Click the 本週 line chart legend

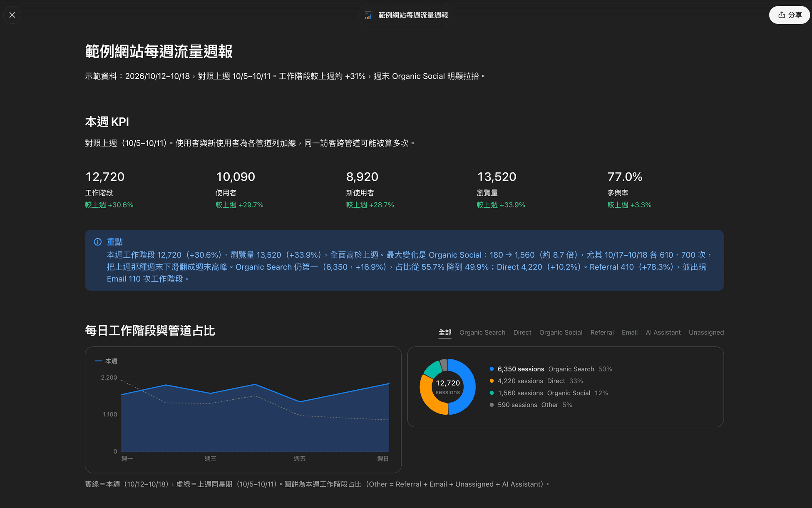[106, 361]
